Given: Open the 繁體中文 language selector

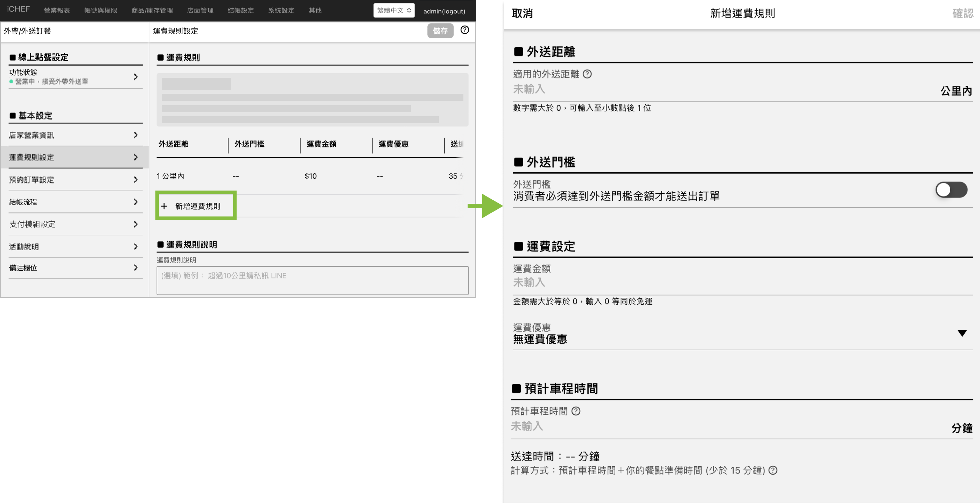Looking at the screenshot, I should pos(394,11).
